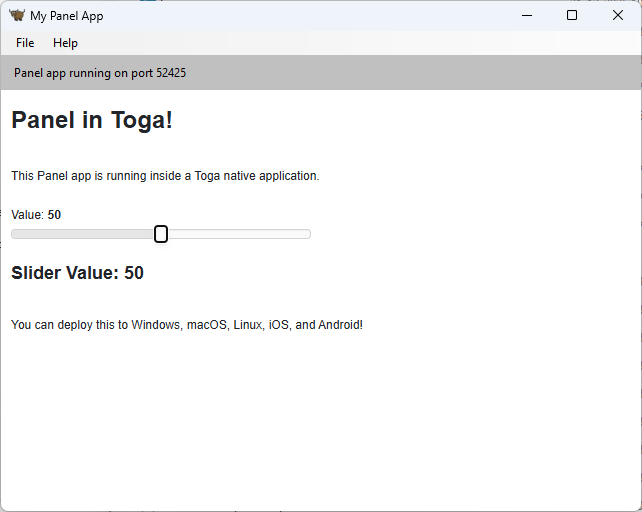Click the 'Slider Value: 50' heading
Image resolution: width=642 pixels, height=512 pixels.
77,273
